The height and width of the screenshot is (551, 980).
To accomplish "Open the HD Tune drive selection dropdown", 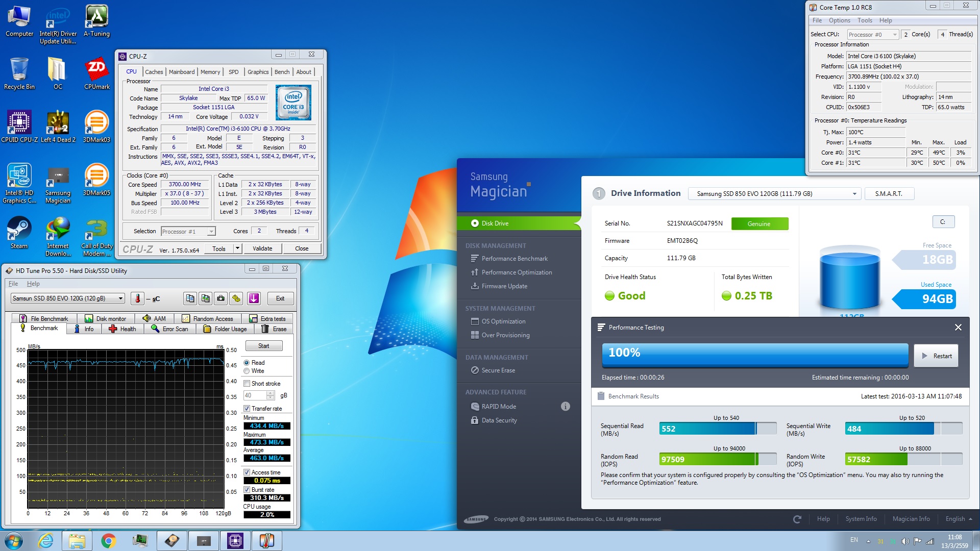I will [120, 298].
